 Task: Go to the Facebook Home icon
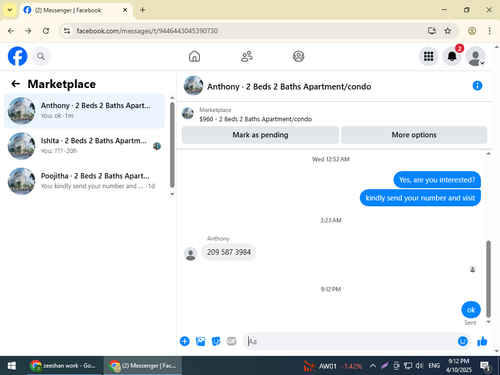194,56
